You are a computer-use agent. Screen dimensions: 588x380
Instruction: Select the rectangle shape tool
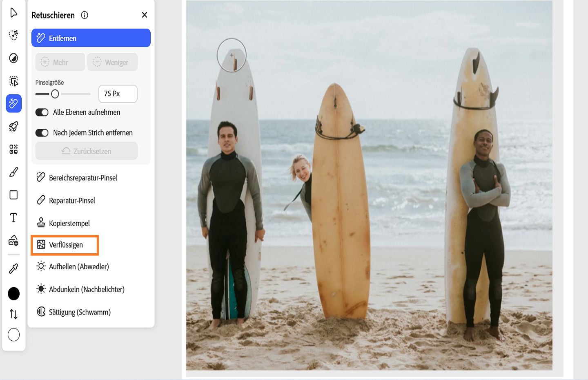click(x=13, y=195)
